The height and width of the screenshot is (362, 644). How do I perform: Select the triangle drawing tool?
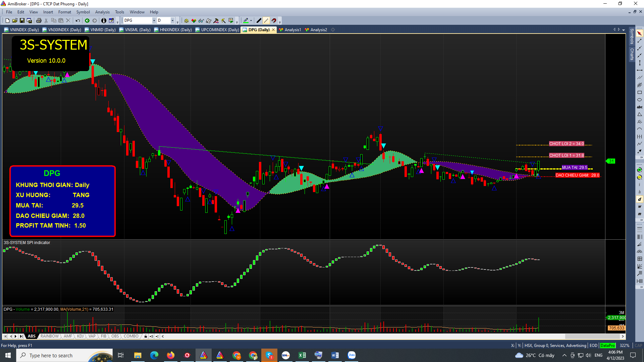(639, 115)
